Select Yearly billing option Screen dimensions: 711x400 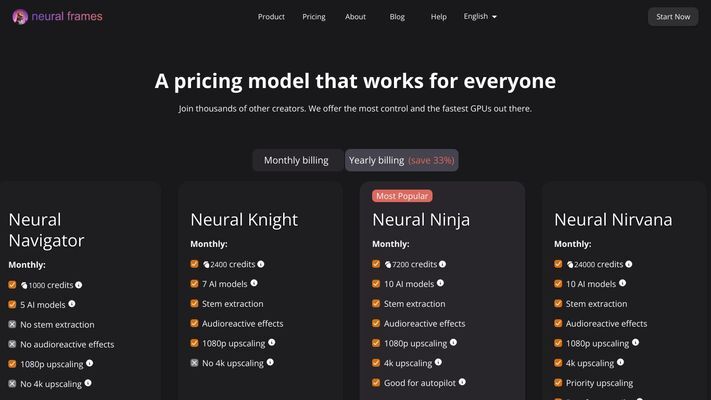[401, 160]
